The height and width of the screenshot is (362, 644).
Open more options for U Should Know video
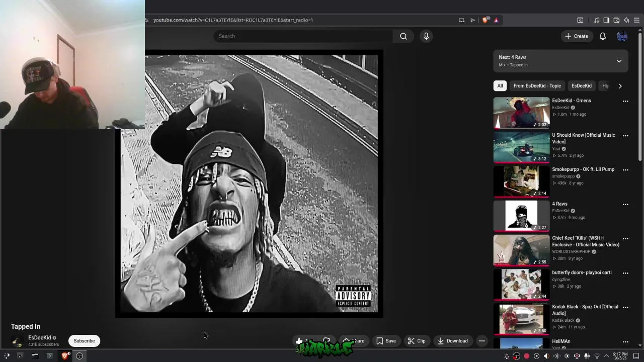625,136
